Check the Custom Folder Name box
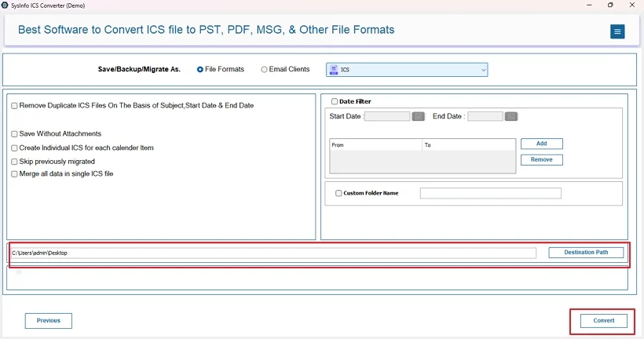The height and width of the screenshot is (339, 644). (x=338, y=193)
